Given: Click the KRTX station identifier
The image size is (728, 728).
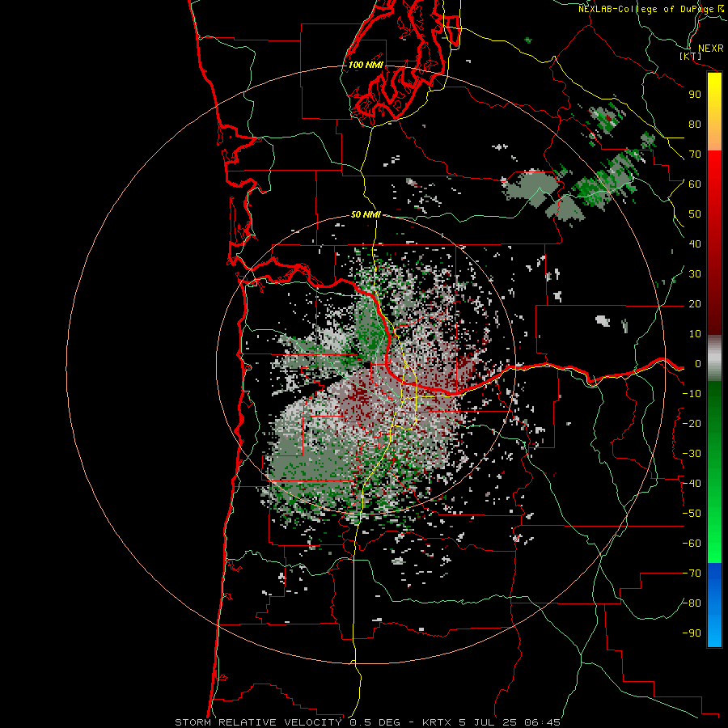Looking at the screenshot, I should [438, 722].
